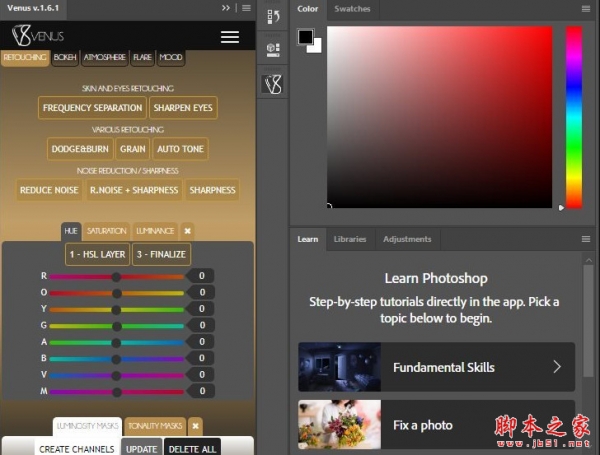This screenshot has width=600, height=455.
Task: Select the black foreground color swatch
Action: [x=305, y=37]
